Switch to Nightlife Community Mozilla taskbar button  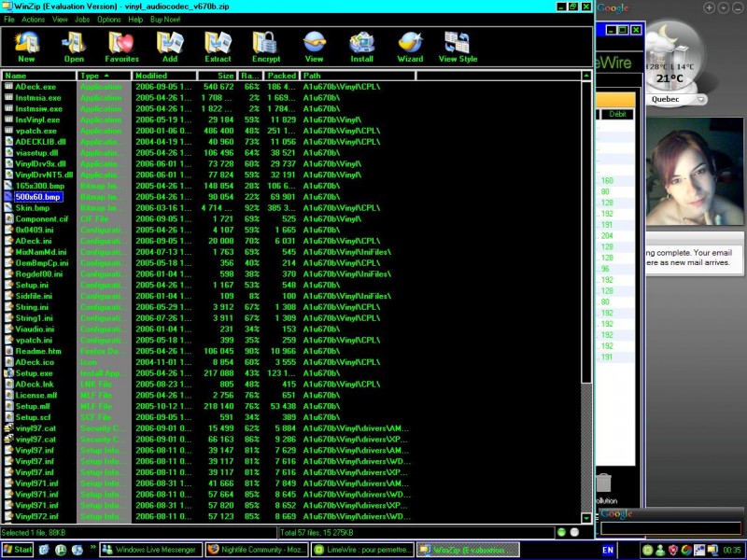pyautogui.click(x=258, y=550)
